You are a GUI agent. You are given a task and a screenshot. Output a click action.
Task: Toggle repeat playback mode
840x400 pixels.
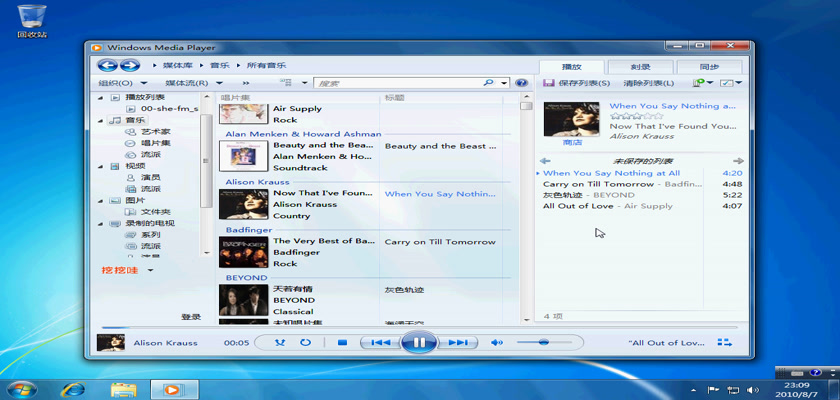click(x=305, y=343)
